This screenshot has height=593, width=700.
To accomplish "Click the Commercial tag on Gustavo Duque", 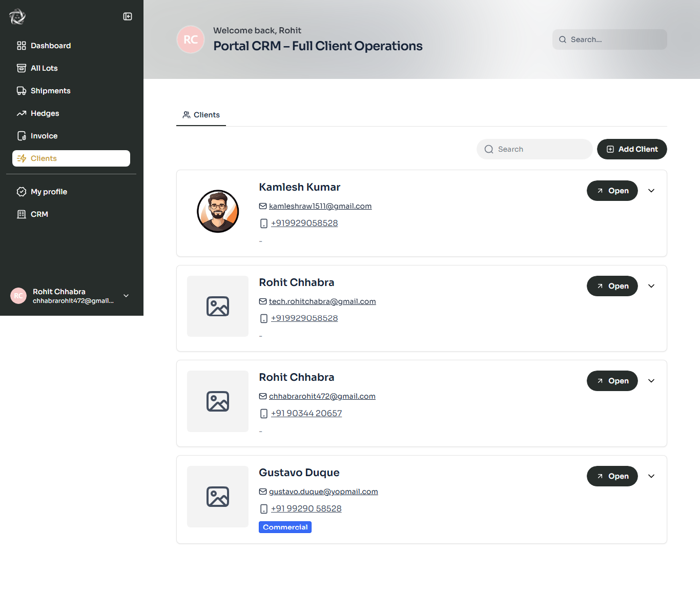I will pyautogui.click(x=285, y=527).
